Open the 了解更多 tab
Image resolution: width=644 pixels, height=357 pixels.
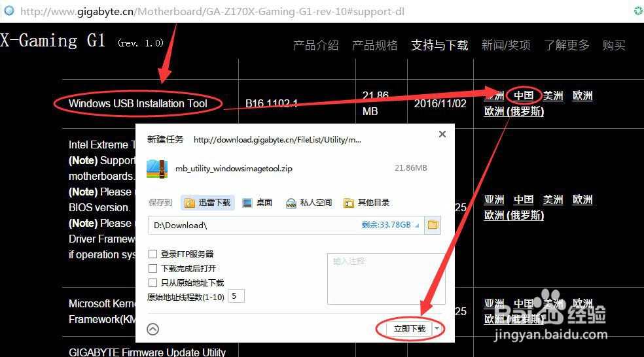click(x=567, y=45)
